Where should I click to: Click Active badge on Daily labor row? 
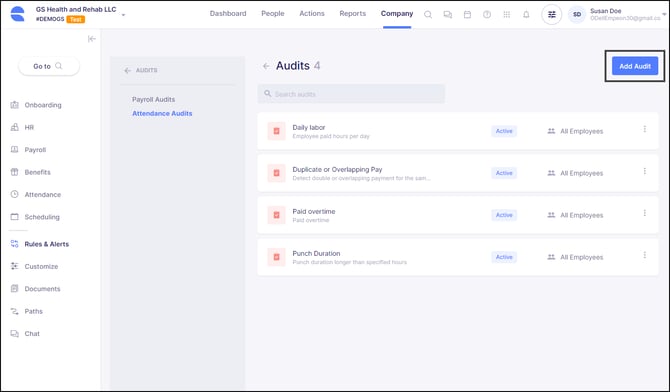pyautogui.click(x=504, y=131)
